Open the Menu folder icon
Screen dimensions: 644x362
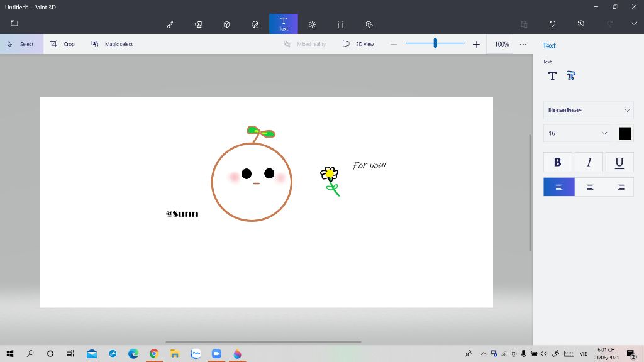click(14, 23)
